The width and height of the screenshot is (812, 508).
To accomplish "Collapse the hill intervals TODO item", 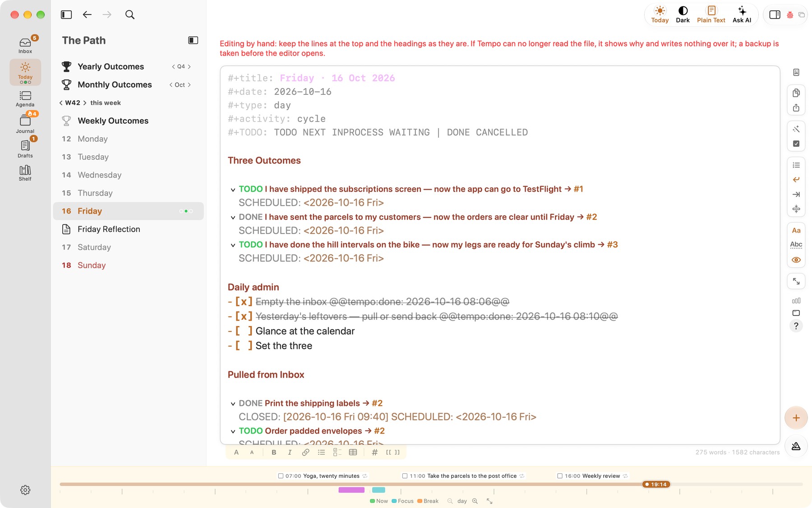I will (233, 245).
